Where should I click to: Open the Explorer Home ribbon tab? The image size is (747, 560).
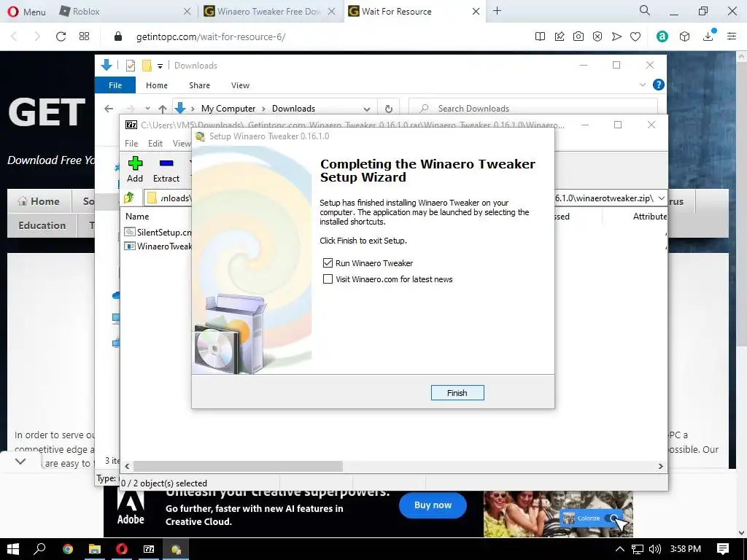(x=157, y=85)
